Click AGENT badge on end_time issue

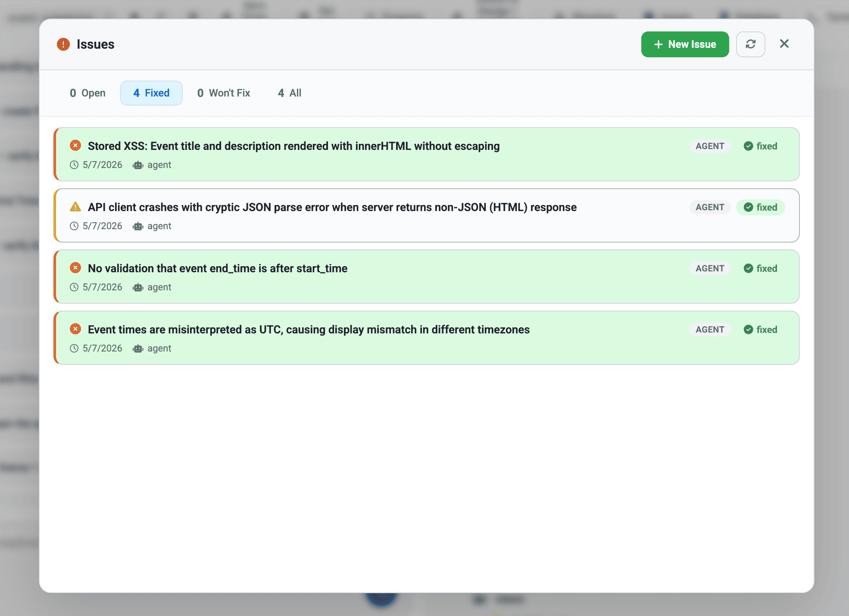point(710,268)
